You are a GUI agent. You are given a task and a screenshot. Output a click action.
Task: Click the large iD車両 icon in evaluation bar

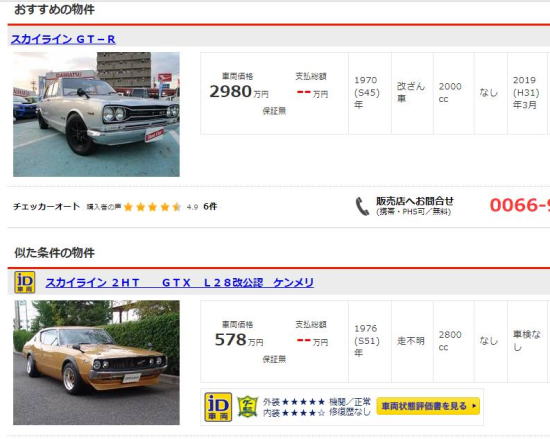point(218,407)
